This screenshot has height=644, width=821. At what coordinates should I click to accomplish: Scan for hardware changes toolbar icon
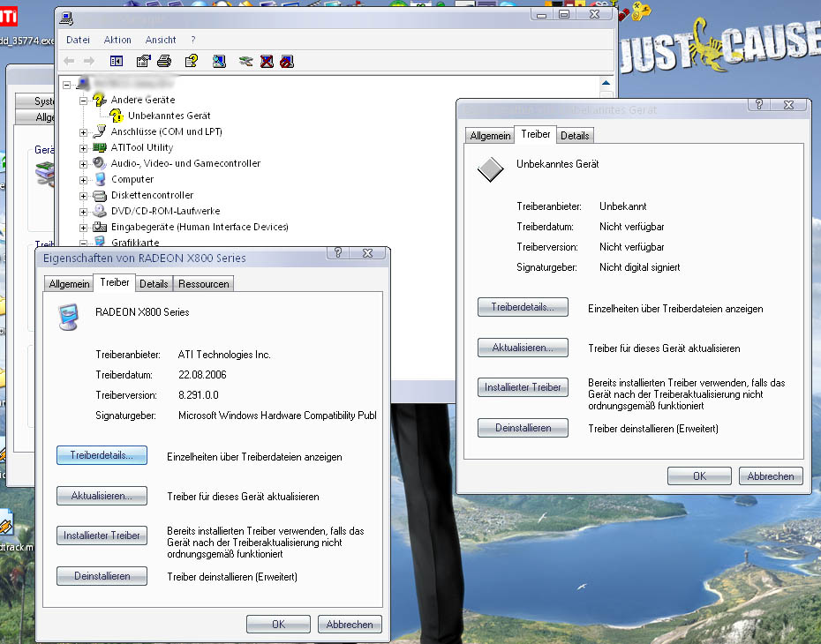pyautogui.click(x=220, y=61)
